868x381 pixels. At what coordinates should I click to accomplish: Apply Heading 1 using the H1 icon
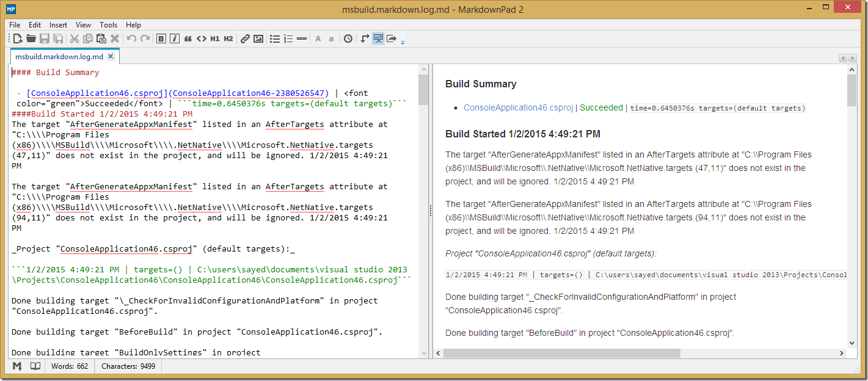coord(215,38)
